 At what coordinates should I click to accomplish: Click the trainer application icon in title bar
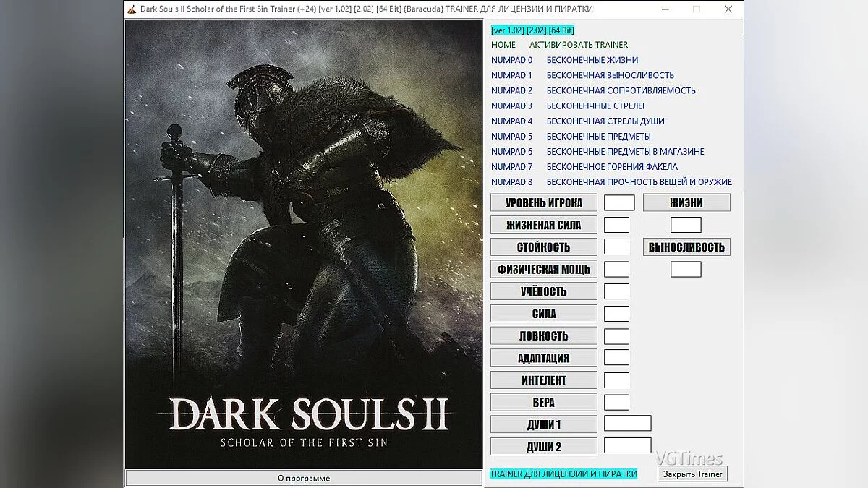[x=132, y=9]
